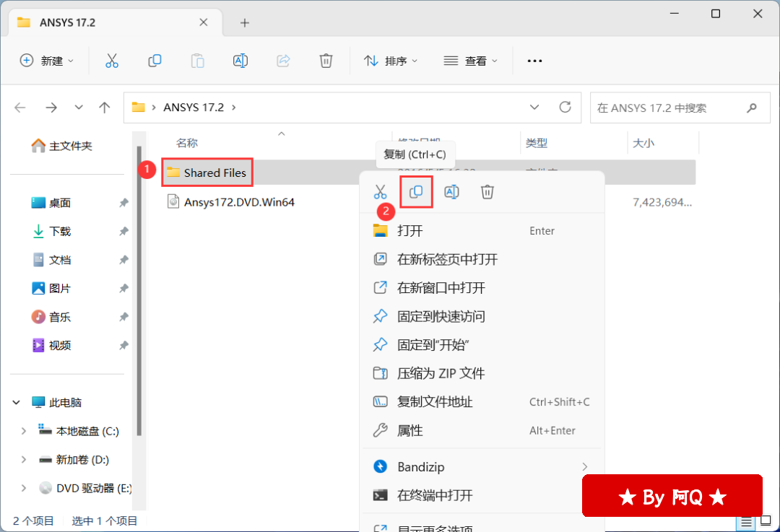780x532 pixels.
Task: Open the 查看 (View) dropdown
Action: [471, 61]
